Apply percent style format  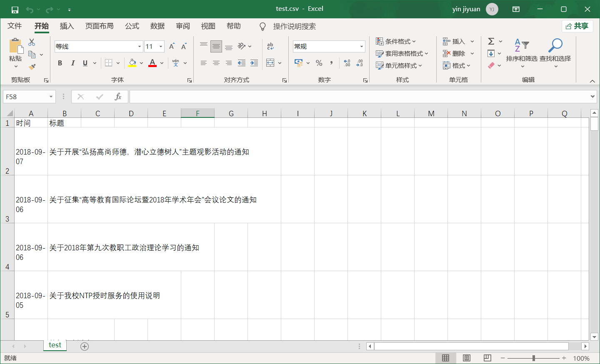(x=319, y=63)
